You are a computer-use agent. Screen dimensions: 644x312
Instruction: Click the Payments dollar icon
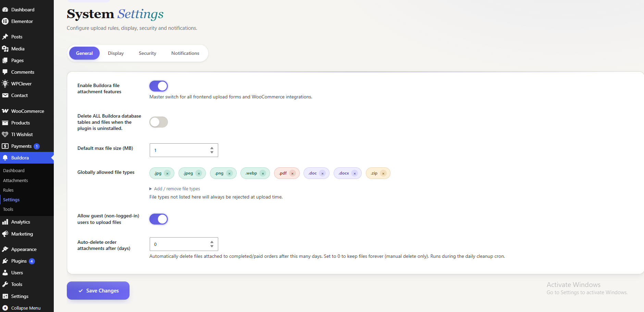[x=5, y=146]
